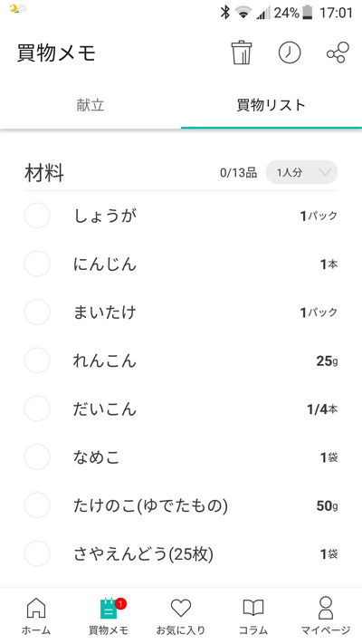Check off しょうが item circle

click(37, 216)
